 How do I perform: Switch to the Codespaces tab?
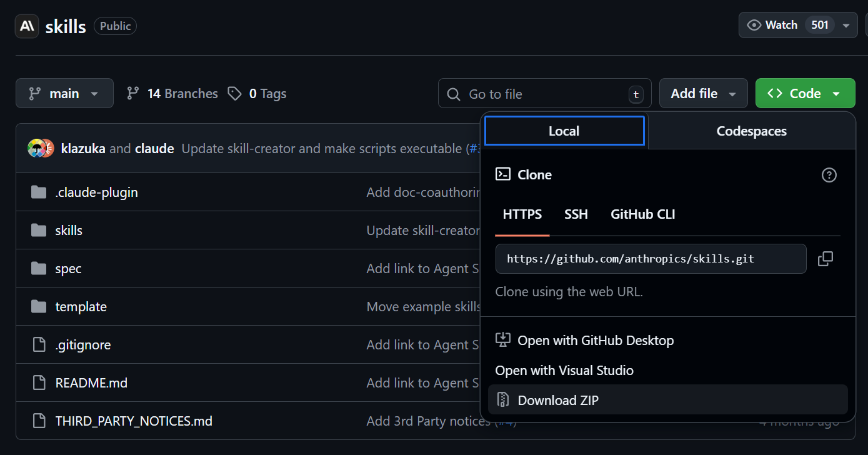coord(751,131)
